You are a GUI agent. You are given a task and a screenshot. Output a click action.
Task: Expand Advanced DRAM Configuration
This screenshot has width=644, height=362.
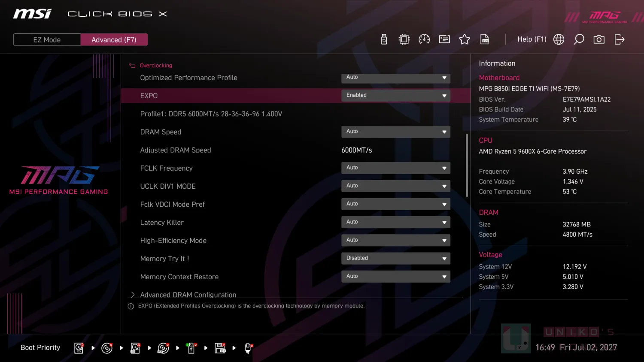point(188,294)
